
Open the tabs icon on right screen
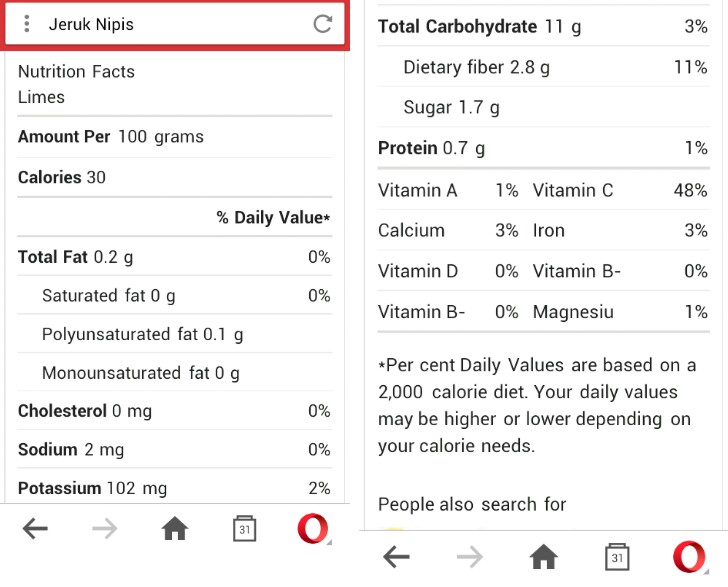tap(617, 556)
